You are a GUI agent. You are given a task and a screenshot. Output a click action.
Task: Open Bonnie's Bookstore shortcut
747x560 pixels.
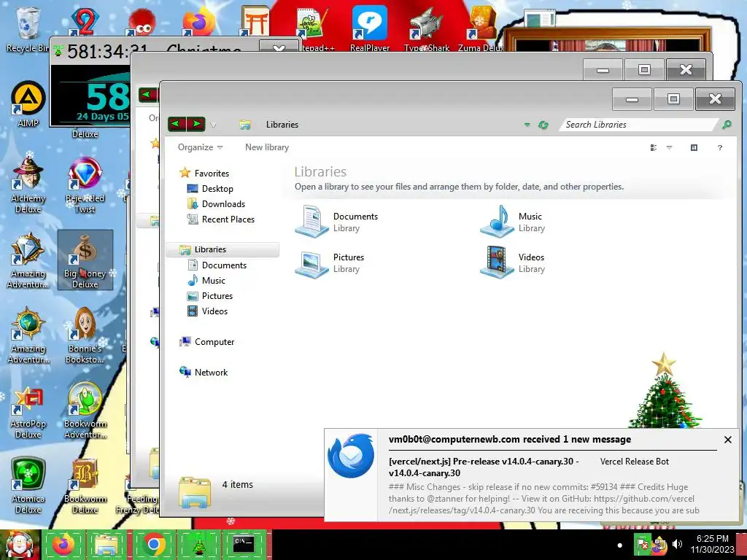tap(85, 335)
